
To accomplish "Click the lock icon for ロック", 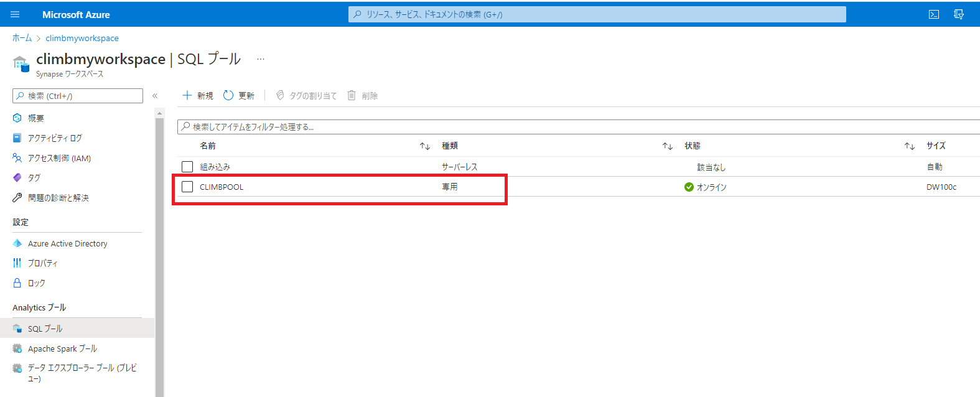I will [x=17, y=283].
